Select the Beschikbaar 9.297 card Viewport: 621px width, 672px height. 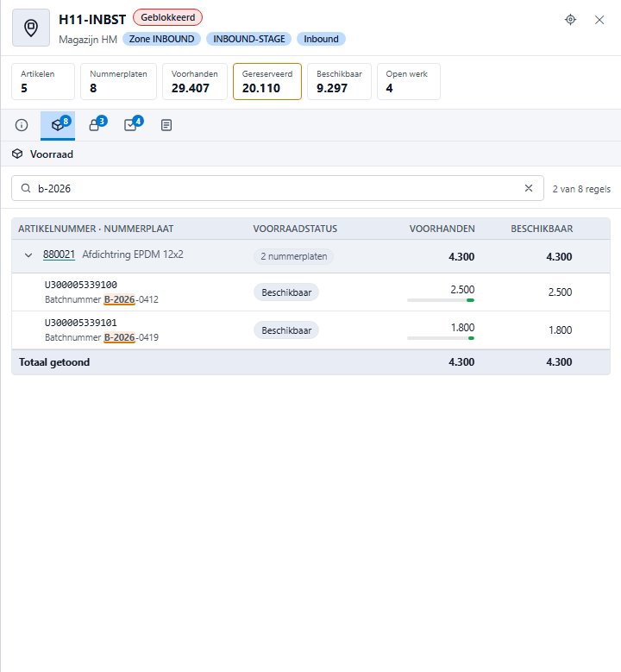340,81
